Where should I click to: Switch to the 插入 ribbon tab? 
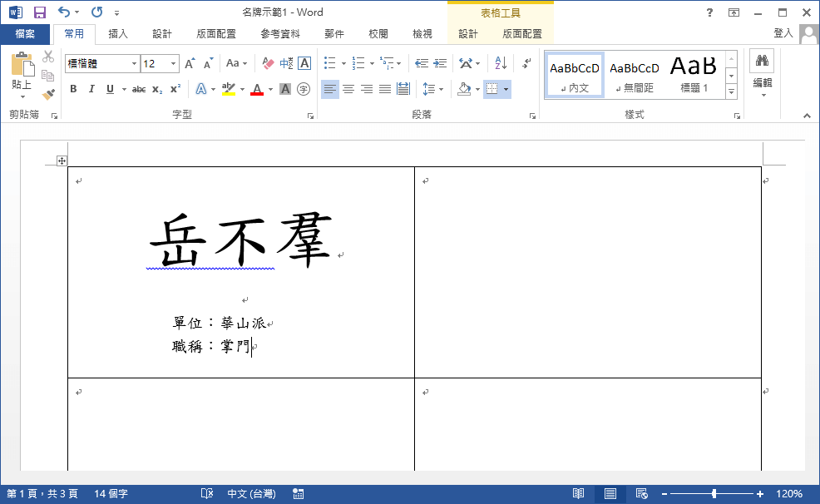point(117,33)
